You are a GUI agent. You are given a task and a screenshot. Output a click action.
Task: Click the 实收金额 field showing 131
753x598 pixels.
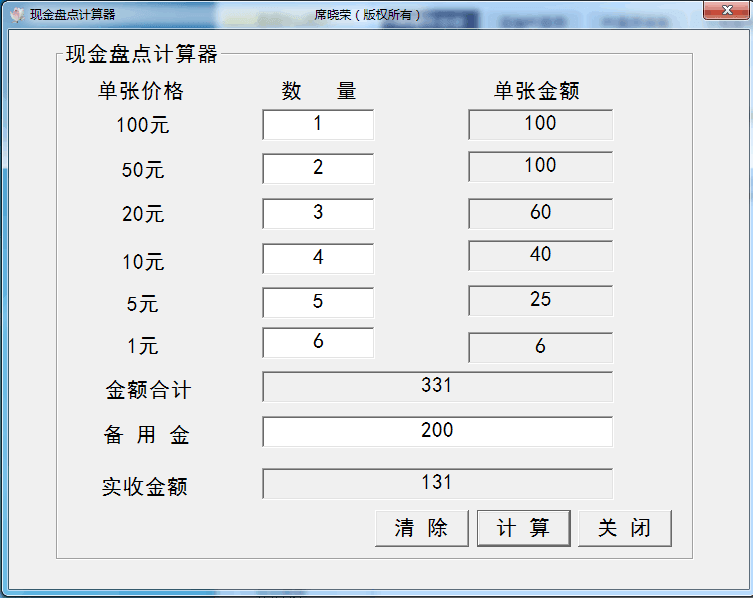click(x=437, y=484)
